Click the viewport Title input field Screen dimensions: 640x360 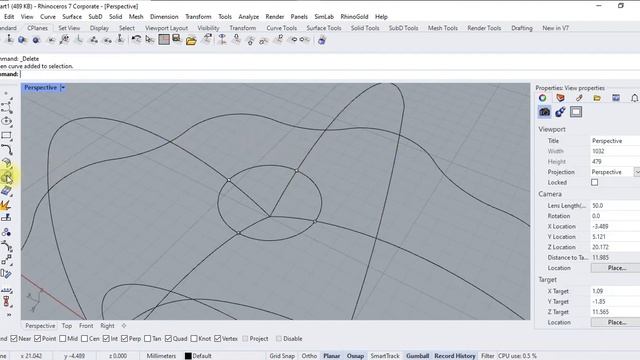(x=616, y=141)
